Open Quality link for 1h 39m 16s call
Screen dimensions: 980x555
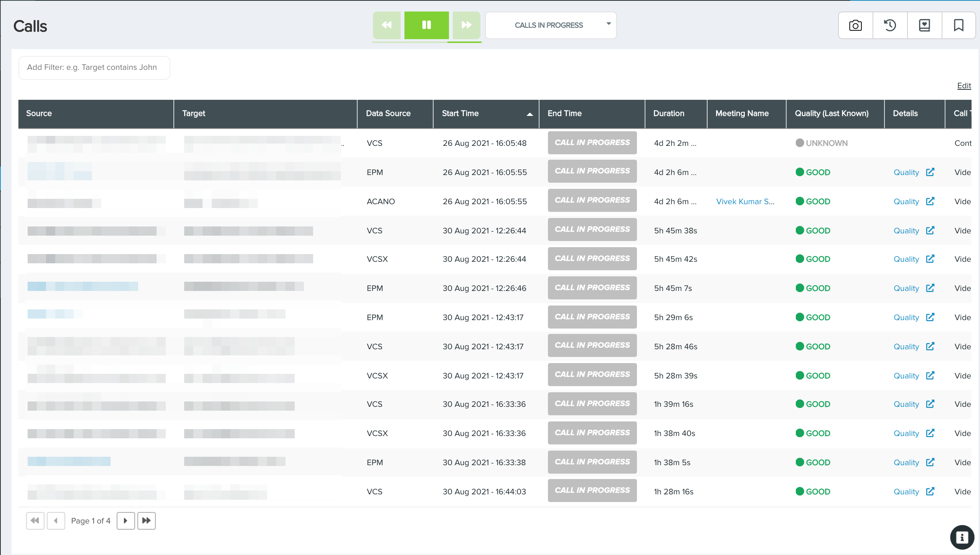[906, 404]
